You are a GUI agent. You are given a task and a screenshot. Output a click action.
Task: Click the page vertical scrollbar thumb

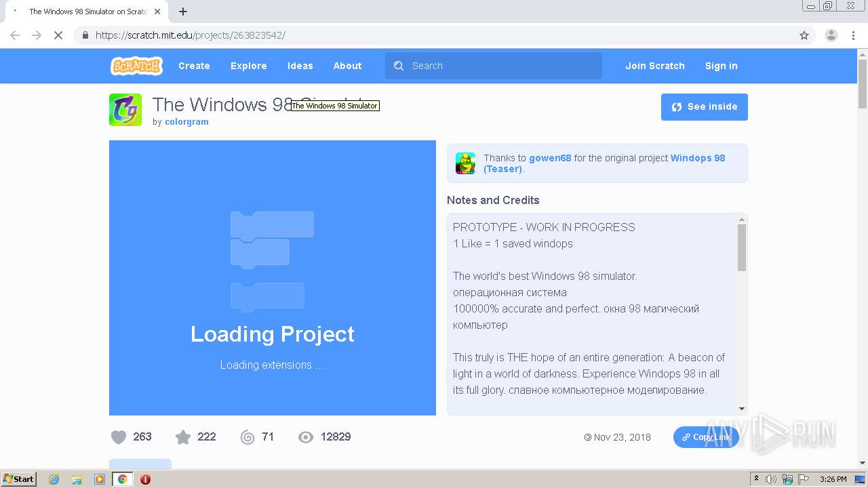tap(863, 84)
